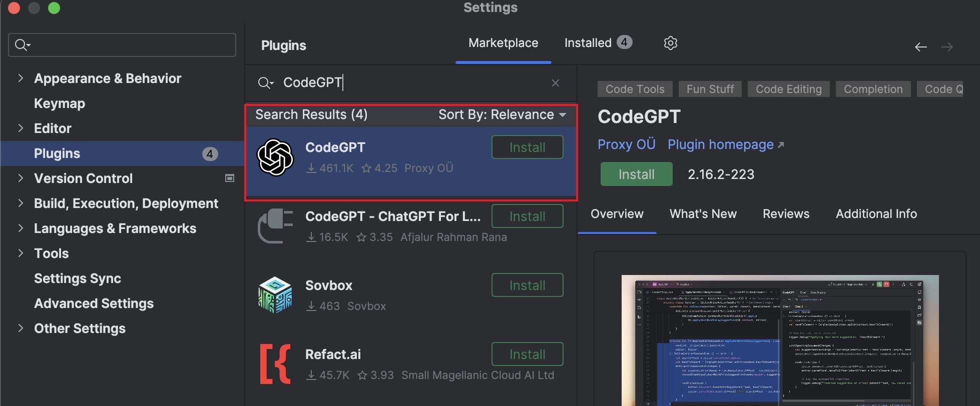Expand the Editor settings section
This screenshot has height=406, width=980.
(21, 128)
